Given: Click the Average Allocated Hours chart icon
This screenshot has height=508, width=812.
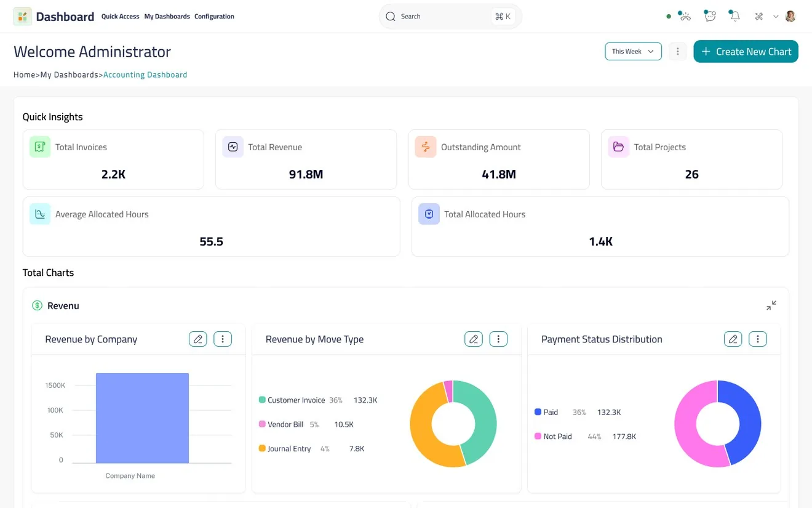Looking at the screenshot, I should (40, 214).
